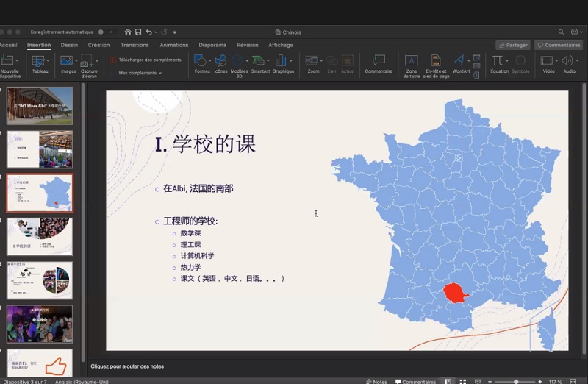588x384 pixels.
Task: Expand the Mes compléments dropdown
Action: point(140,73)
